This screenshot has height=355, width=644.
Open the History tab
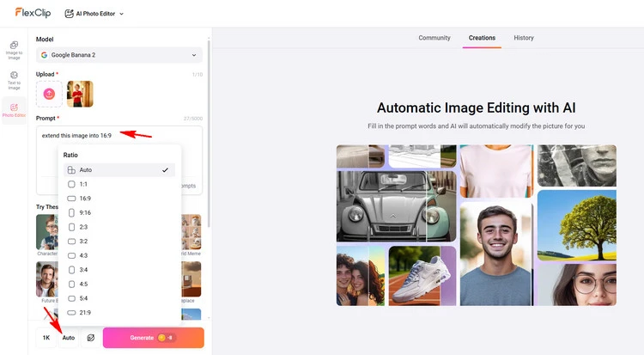[x=524, y=38]
